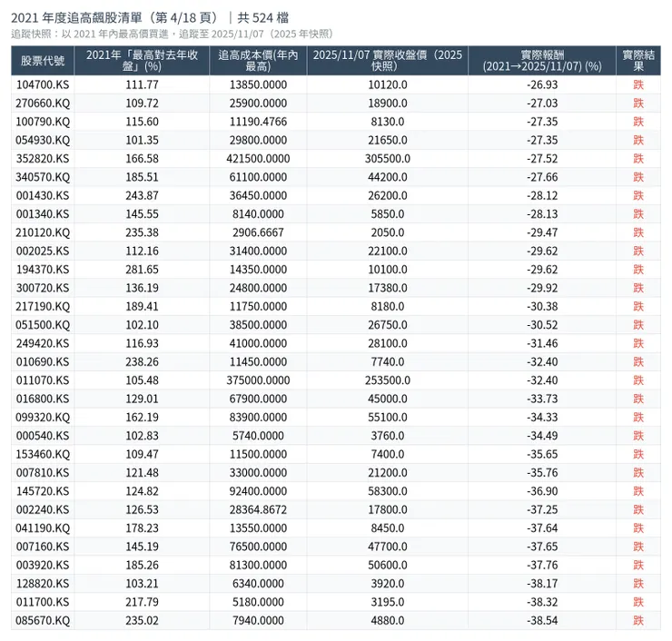Select stock code 051500.KQ
Viewport: 672px width, 641px height.
point(43,325)
